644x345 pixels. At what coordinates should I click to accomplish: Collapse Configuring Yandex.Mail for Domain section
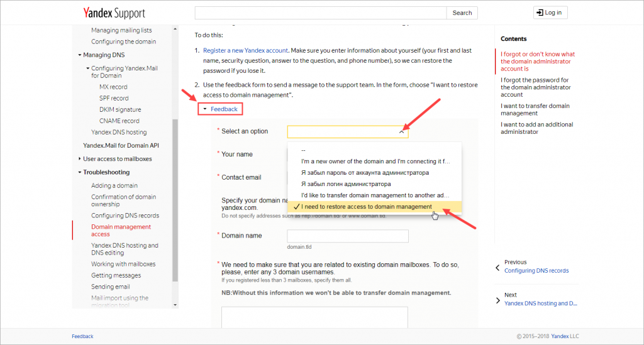coord(88,68)
